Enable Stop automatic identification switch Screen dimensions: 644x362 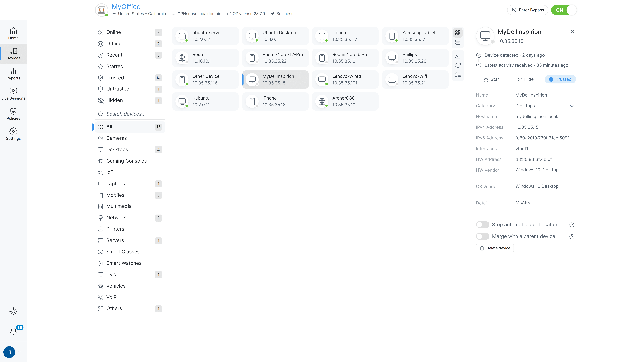[x=482, y=225]
